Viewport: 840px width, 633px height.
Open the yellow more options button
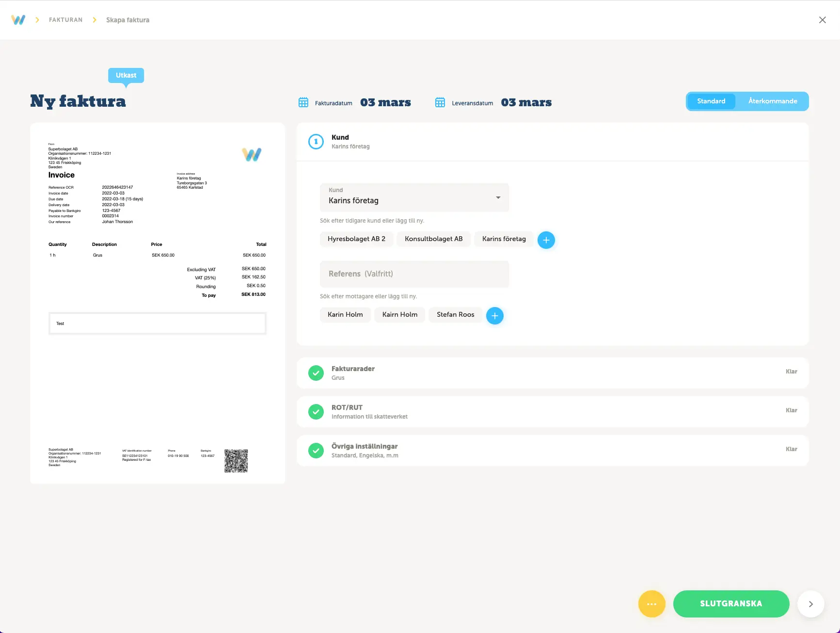[652, 604]
